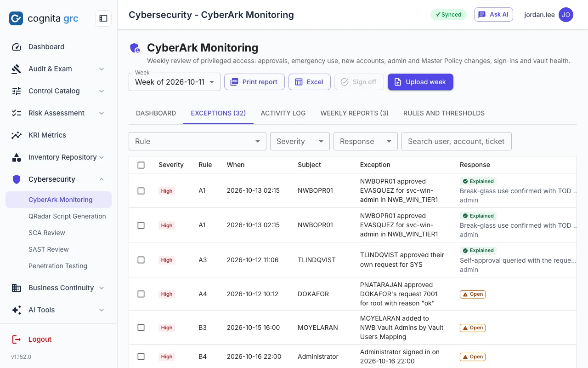The image size is (588, 368).
Task: Toggle the select-all checkbox in table header
Action: tap(141, 165)
